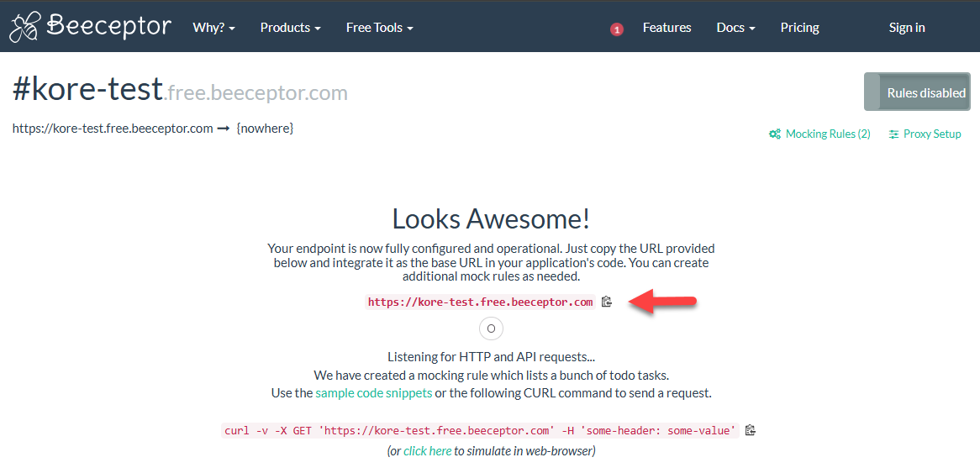Open the Products dropdown

click(290, 28)
